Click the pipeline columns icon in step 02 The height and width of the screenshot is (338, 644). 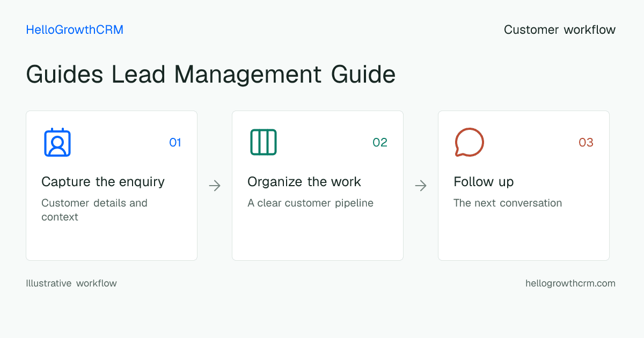[x=264, y=142]
